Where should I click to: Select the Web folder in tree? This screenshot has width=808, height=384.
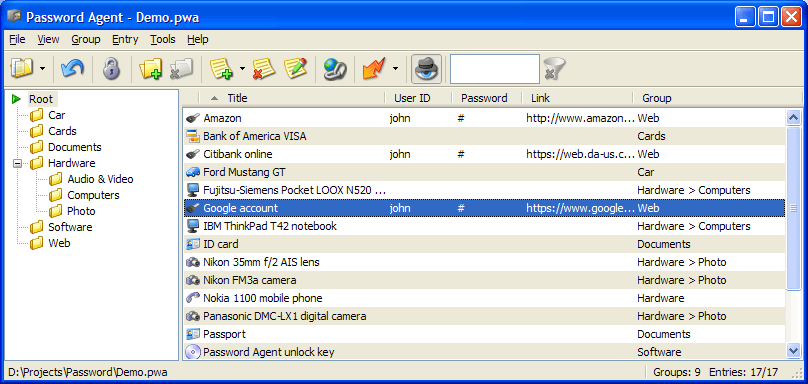tap(59, 243)
